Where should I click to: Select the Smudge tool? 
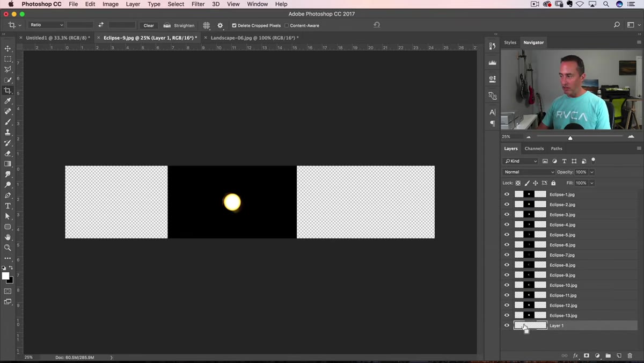pos(8,174)
